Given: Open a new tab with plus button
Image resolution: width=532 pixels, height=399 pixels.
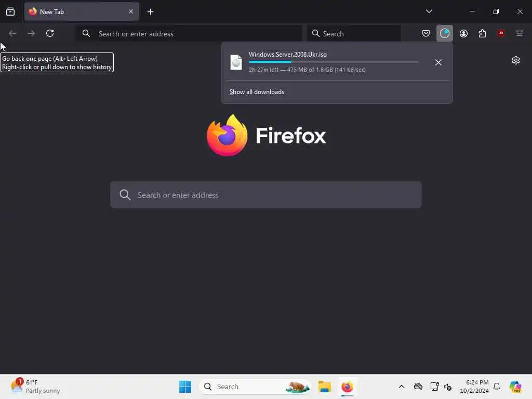Looking at the screenshot, I should [x=150, y=12].
